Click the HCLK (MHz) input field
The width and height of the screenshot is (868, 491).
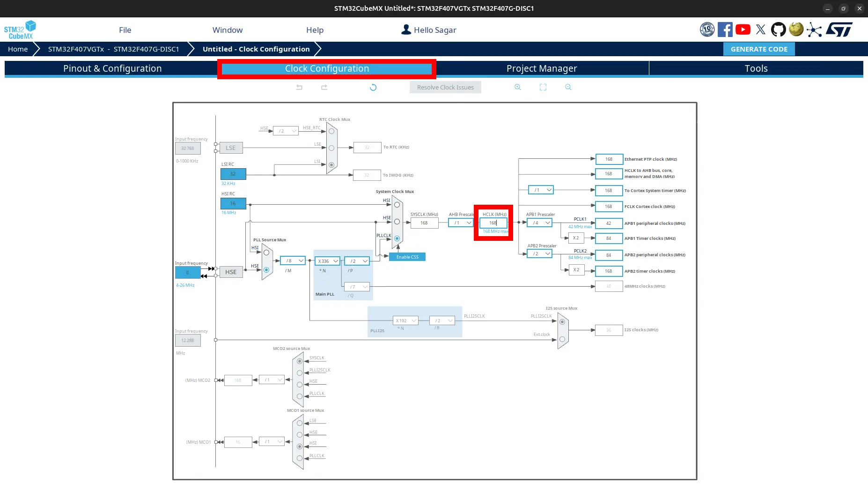(493, 223)
